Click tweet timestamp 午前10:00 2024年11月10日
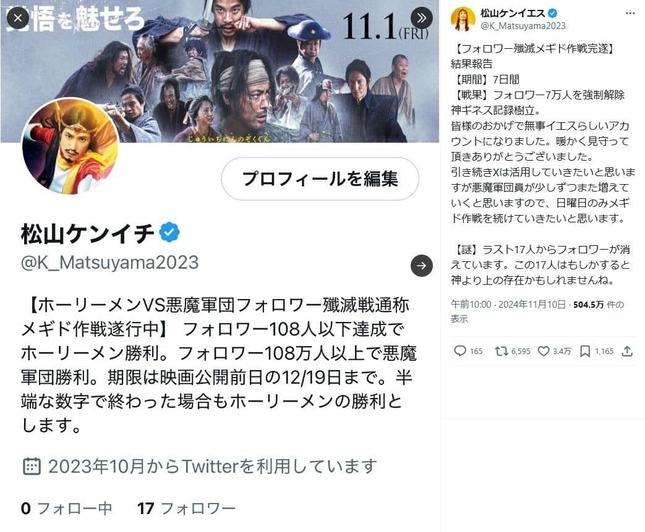The width and height of the screenshot is (645, 532). point(508,305)
